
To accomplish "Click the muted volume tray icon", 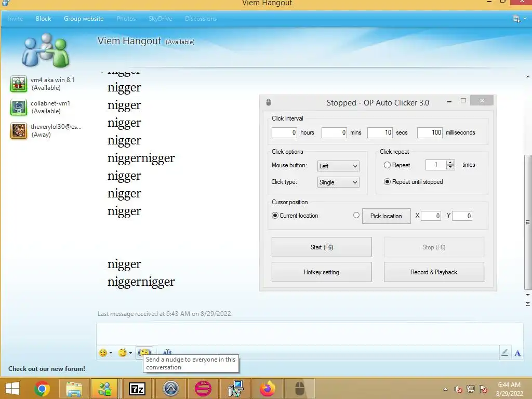I will 458,389.
